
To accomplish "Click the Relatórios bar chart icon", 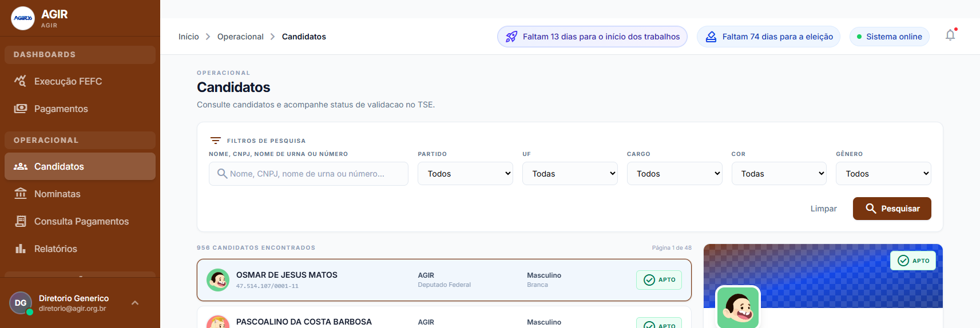I will click(21, 249).
